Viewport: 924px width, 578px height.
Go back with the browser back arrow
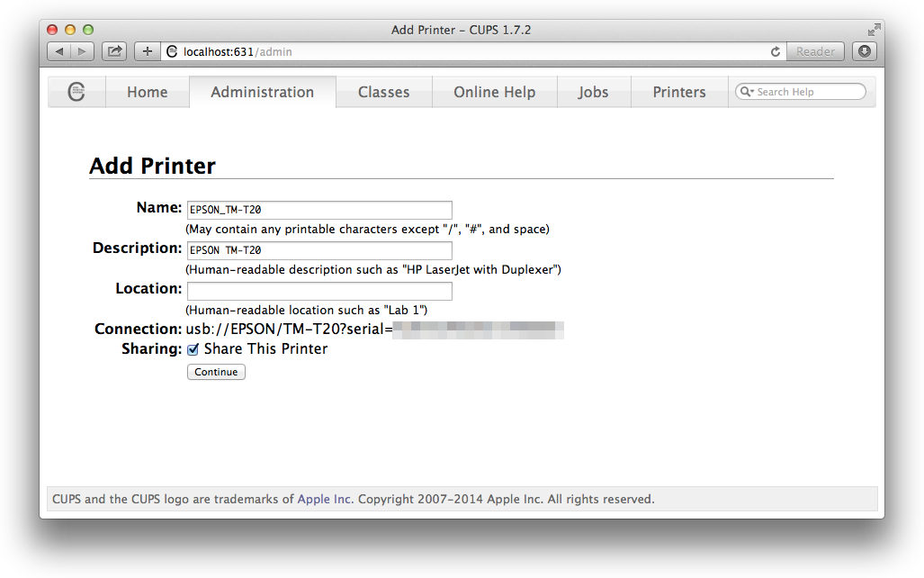pyautogui.click(x=59, y=51)
